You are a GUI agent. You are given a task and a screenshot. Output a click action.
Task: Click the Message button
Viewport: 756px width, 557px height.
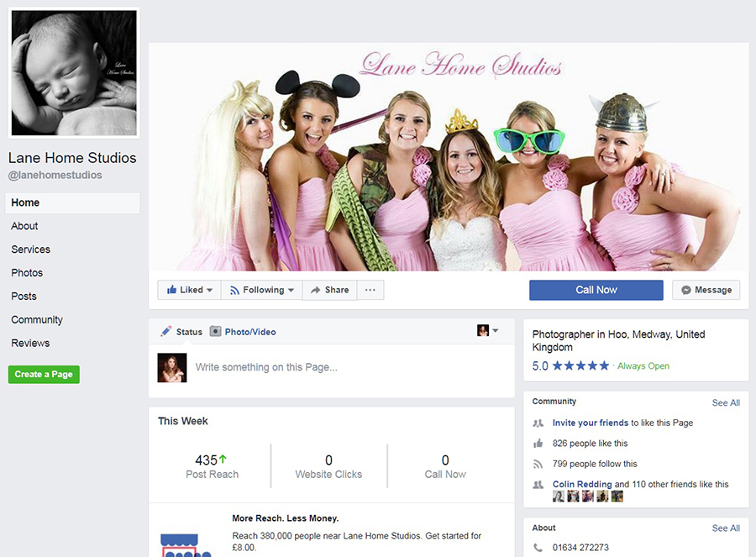click(706, 290)
